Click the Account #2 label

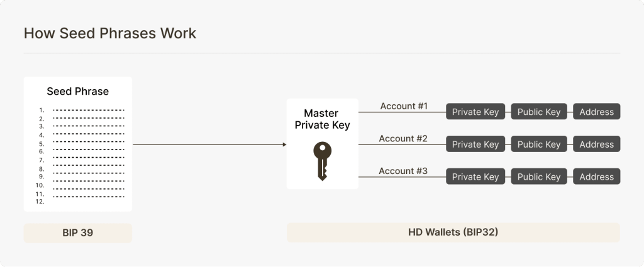tap(403, 138)
